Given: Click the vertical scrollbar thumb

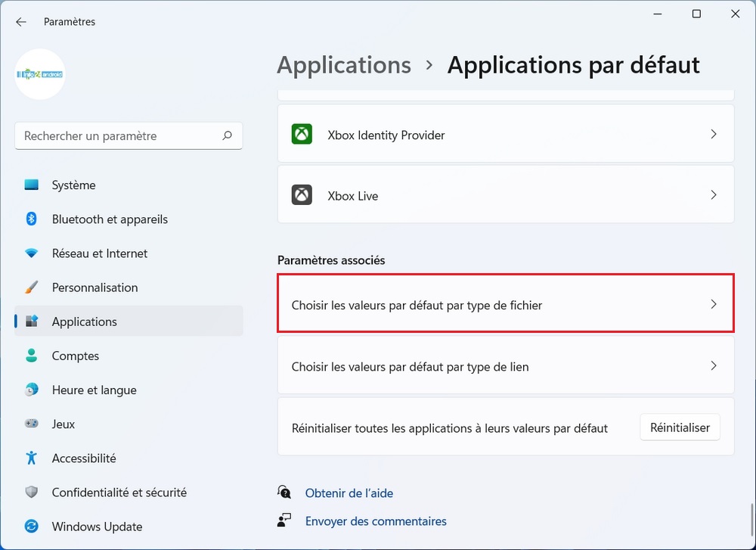Looking at the screenshot, I should [x=751, y=521].
